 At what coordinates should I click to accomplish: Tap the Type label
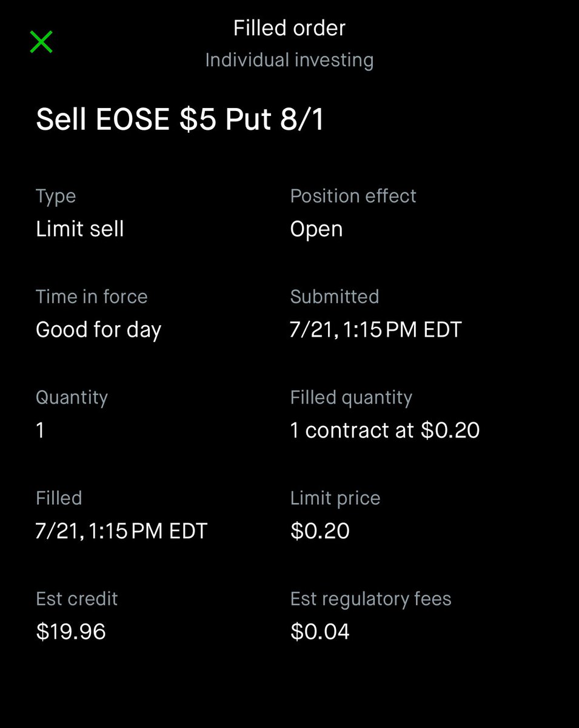pyautogui.click(x=56, y=197)
